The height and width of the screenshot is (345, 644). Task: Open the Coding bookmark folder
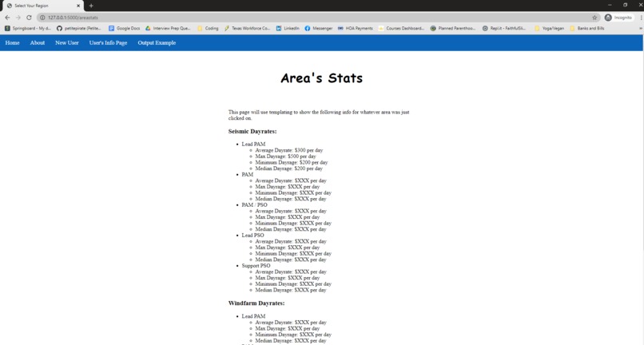pos(208,28)
